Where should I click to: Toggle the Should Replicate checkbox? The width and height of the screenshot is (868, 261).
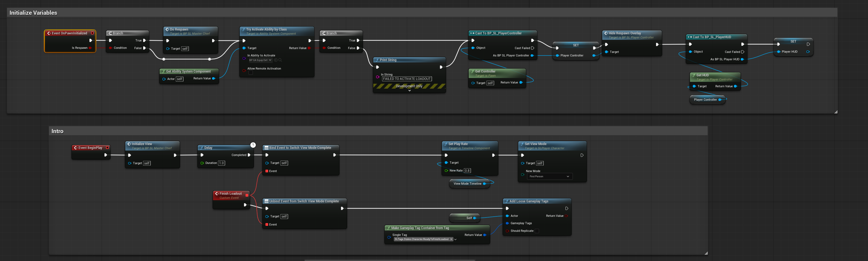[537, 231]
